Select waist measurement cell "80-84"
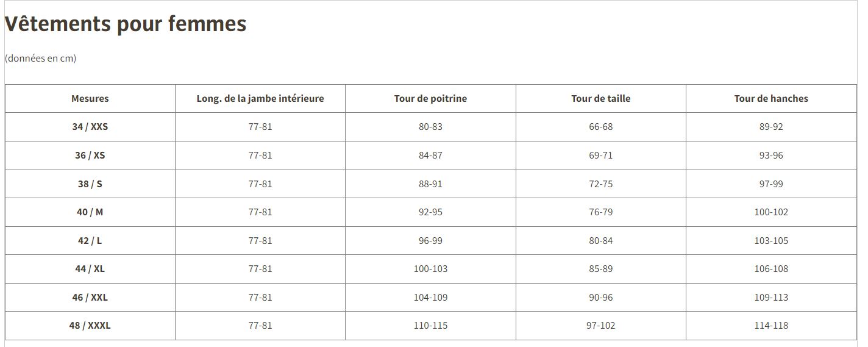 [600, 240]
